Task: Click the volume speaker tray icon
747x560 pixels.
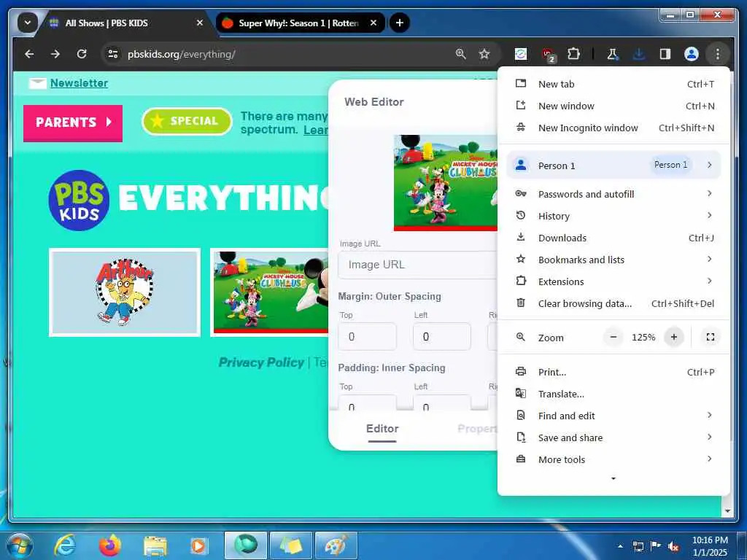Action: (673, 547)
